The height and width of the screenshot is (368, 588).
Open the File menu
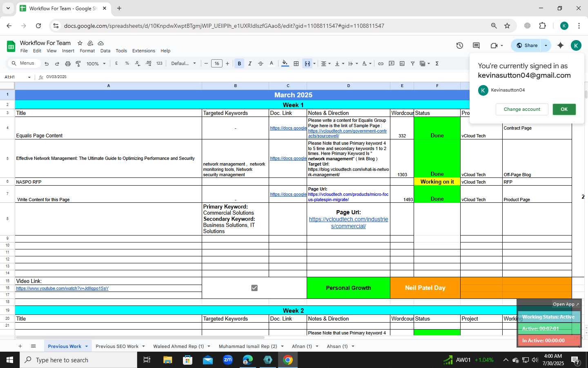pyautogui.click(x=24, y=51)
